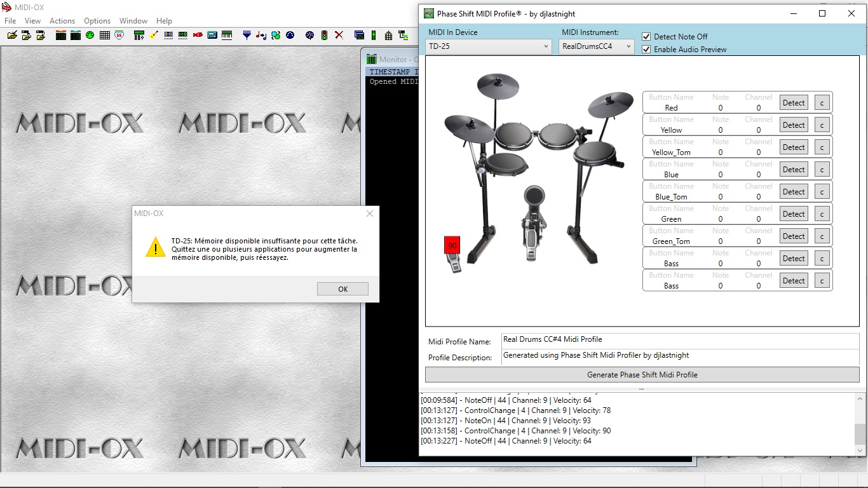Click the c button for the Red row

click(x=822, y=103)
